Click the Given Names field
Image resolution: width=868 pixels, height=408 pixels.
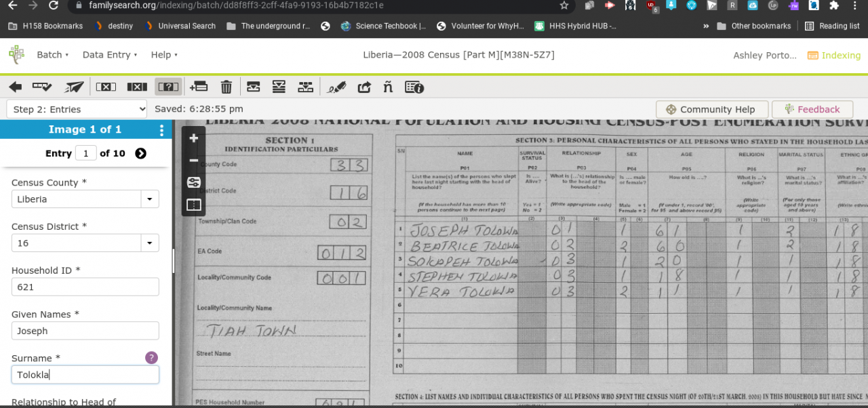click(x=85, y=331)
